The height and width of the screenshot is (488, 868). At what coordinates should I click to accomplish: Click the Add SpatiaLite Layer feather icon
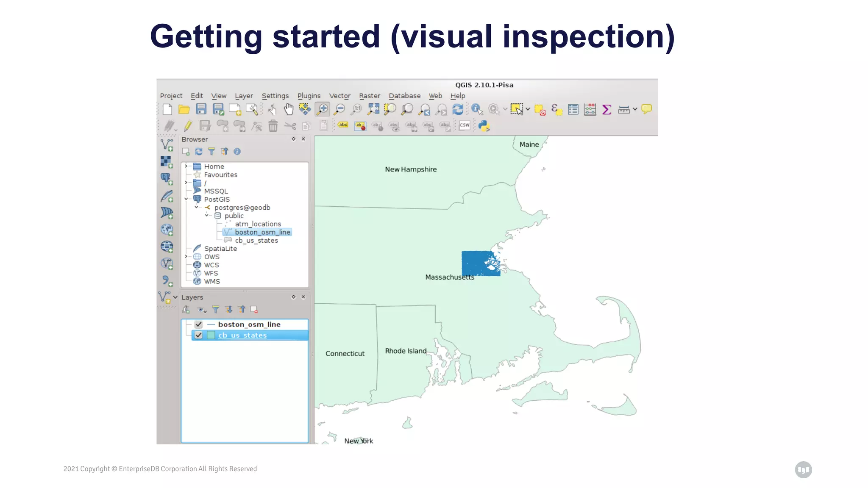[x=167, y=196]
